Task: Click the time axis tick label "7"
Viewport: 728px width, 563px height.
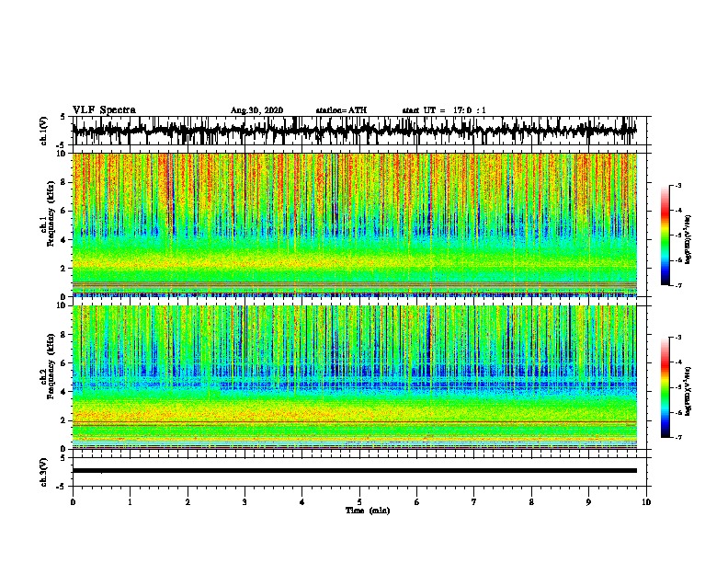Action: (474, 502)
